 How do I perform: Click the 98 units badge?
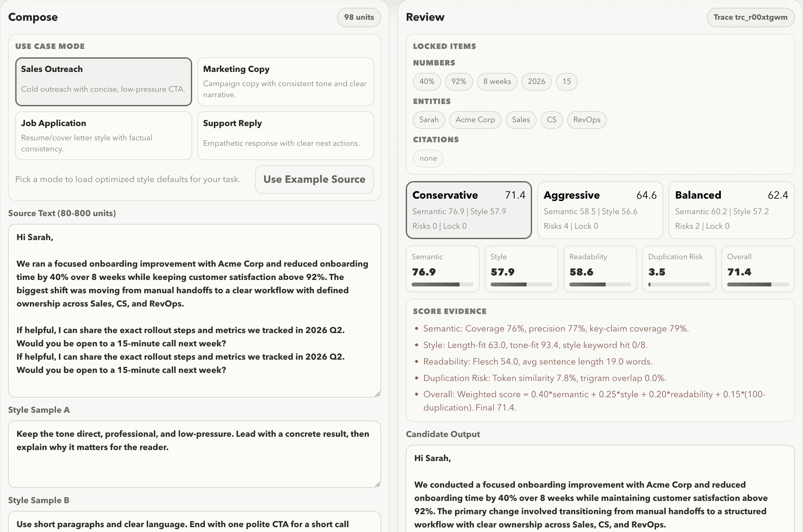358,17
